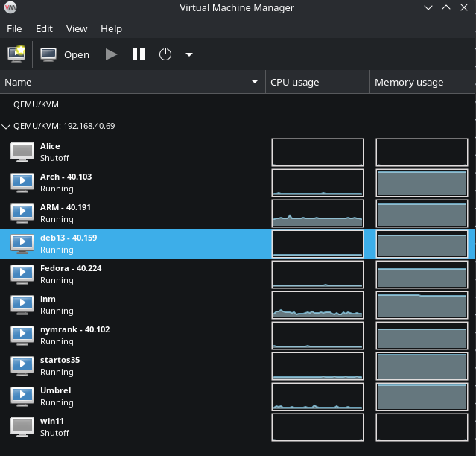Select ARM - 40.191 VM name

click(x=66, y=207)
